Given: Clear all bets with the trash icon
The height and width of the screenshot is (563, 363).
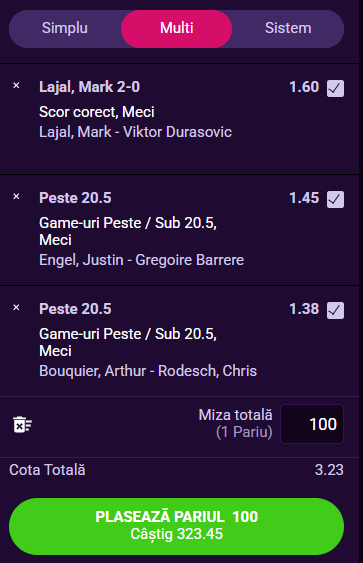Looking at the screenshot, I should tap(22, 424).
